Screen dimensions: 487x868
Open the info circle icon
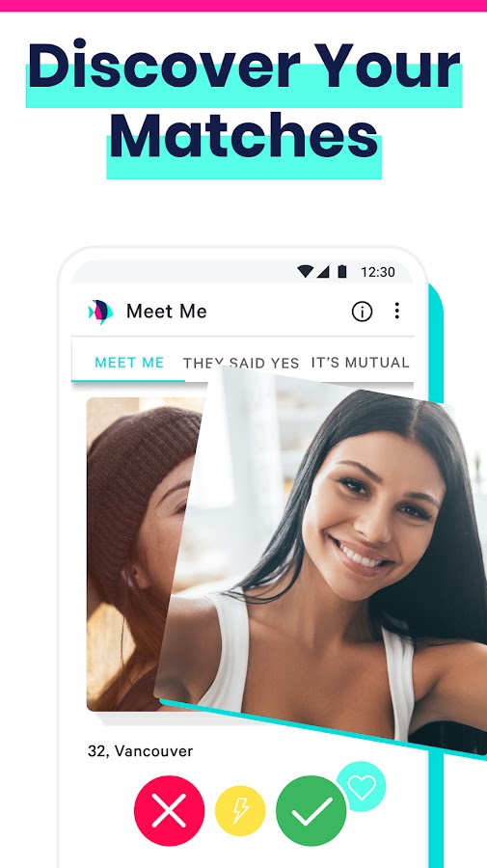[x=362, y=312]
